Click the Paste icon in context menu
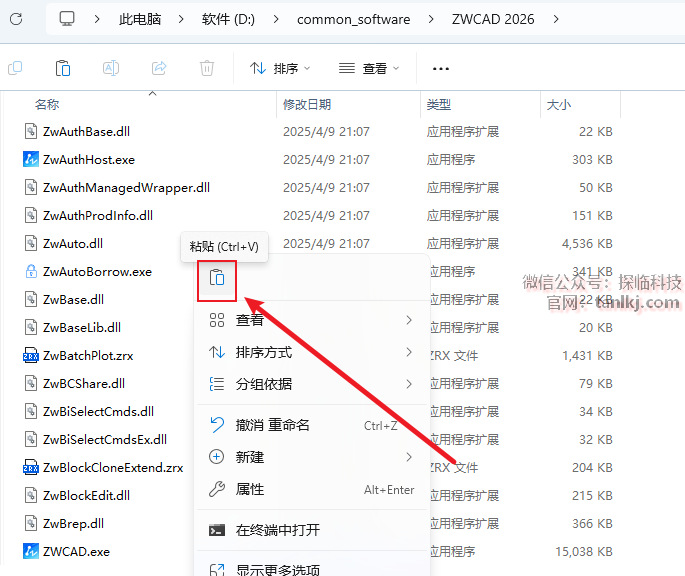 217,278
